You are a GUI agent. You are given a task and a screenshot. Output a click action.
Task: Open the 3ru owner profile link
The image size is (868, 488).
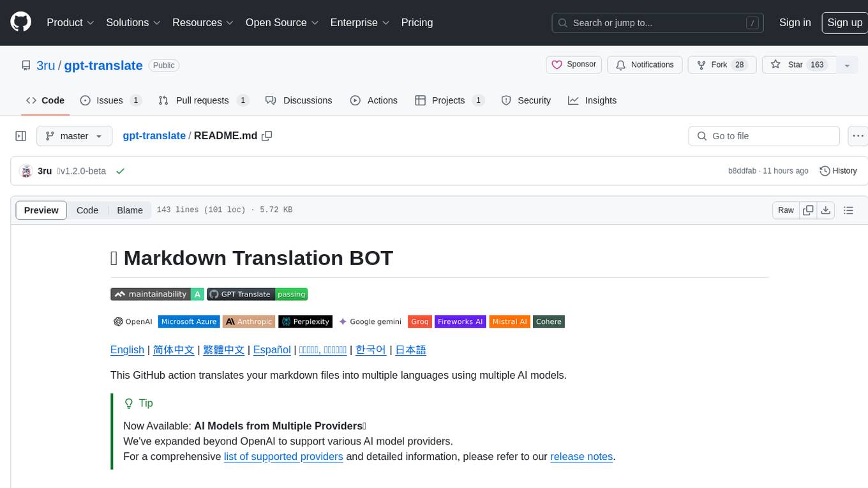(x=45, y=65)
